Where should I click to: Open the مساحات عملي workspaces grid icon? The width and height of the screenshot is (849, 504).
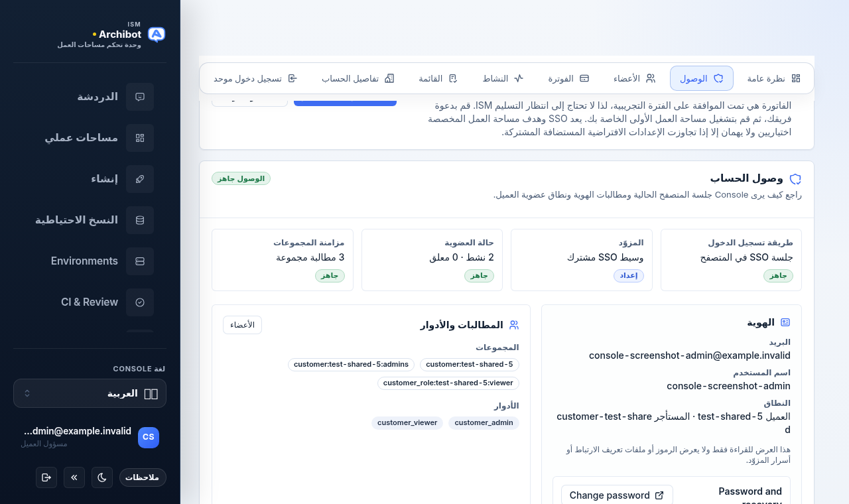140,138
